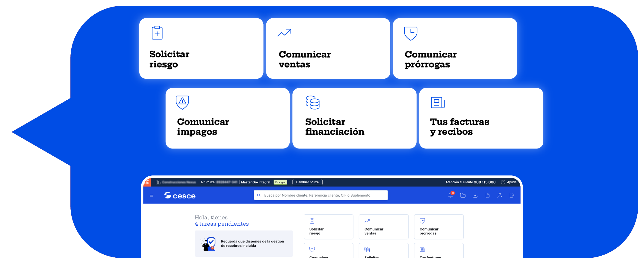The width and height of the screenshot is (644, 264).
Task: Choose the large Solicitar financiación card
Action: point(354,118)
